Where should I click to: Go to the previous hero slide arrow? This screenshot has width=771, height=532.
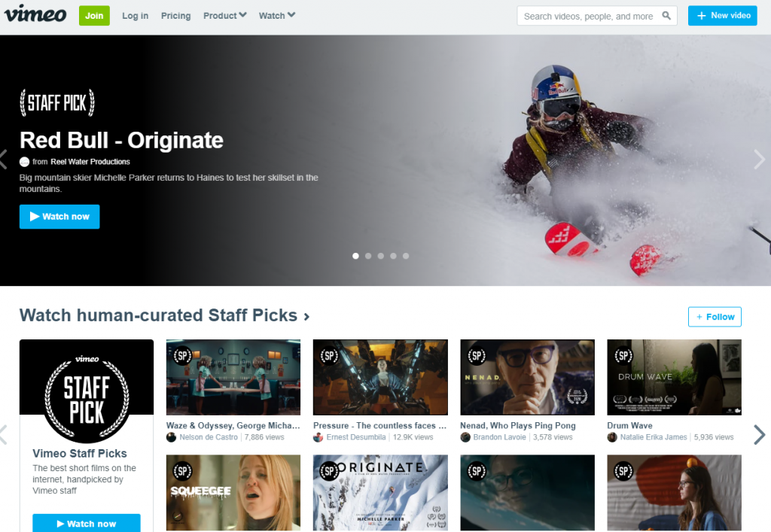pyautogui.click(x=4, y=160)
